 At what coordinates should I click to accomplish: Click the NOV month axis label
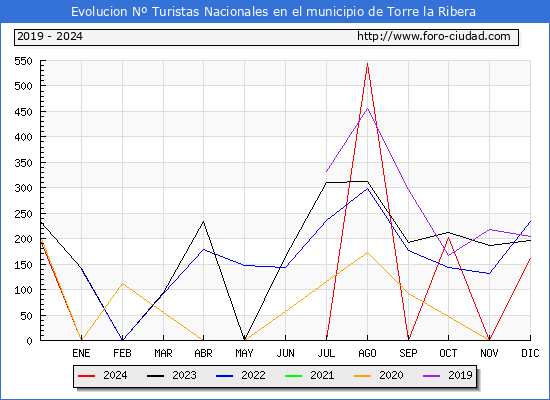coord(489,353)
